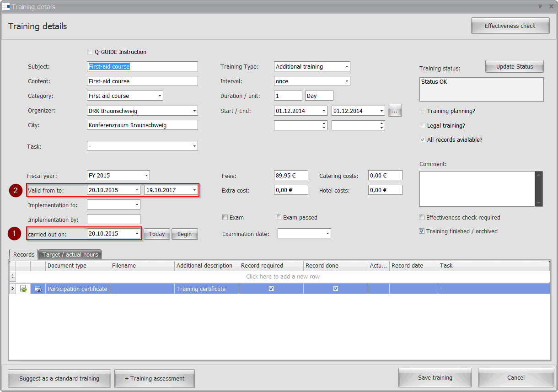This screenshot has height=392, width=558.
Task: Open the Category dropdown
Action: (x=160, y=96)
